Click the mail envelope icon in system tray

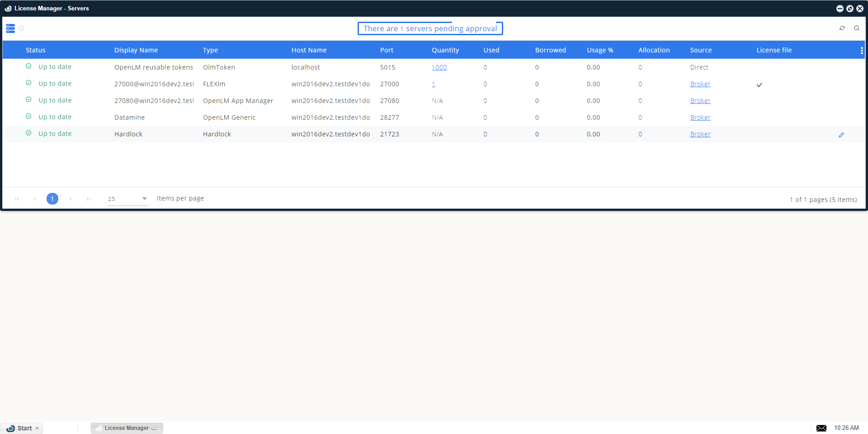coord(821,428)
